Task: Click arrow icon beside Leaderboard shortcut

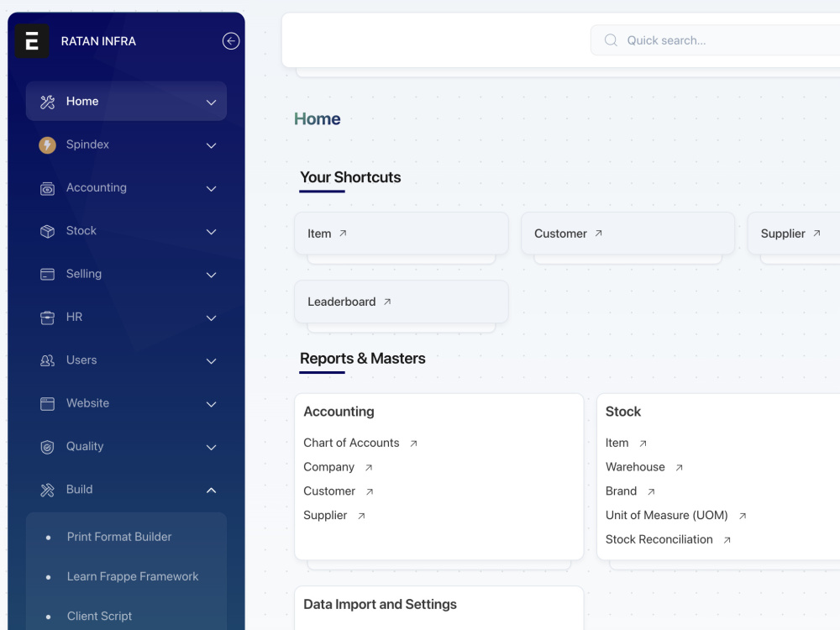Action: click(x=386, y=302)
